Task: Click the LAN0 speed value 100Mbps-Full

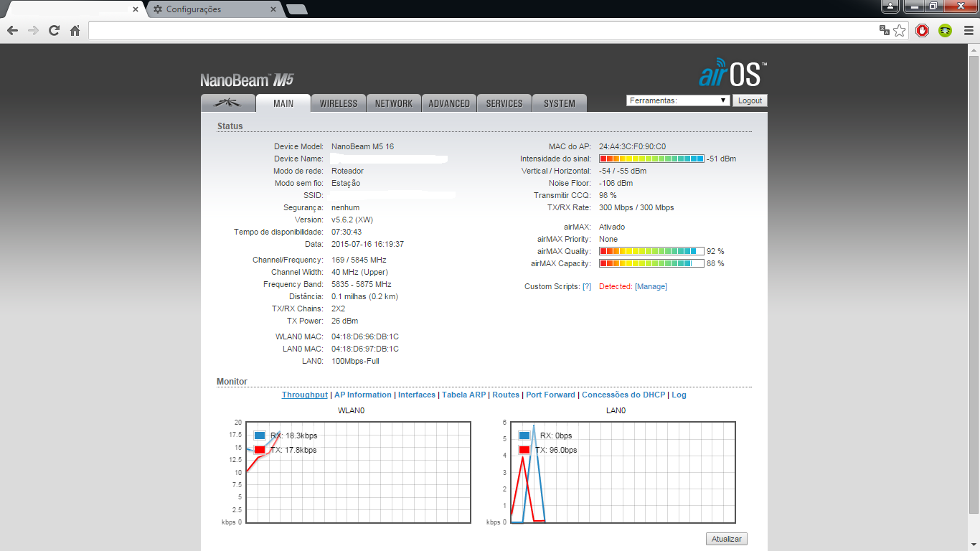Action: [355, 361]
